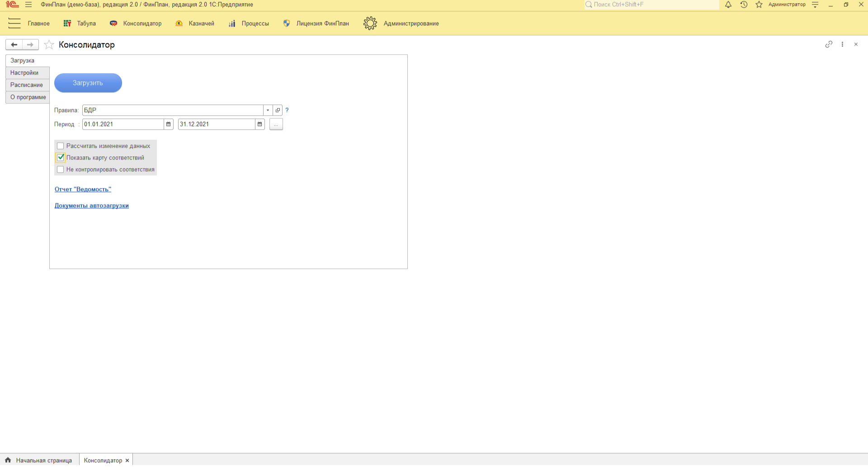This screenshot has height=470, width=868.
Task: Click the Процессы chart icon
Action: (x=232, y=23)
